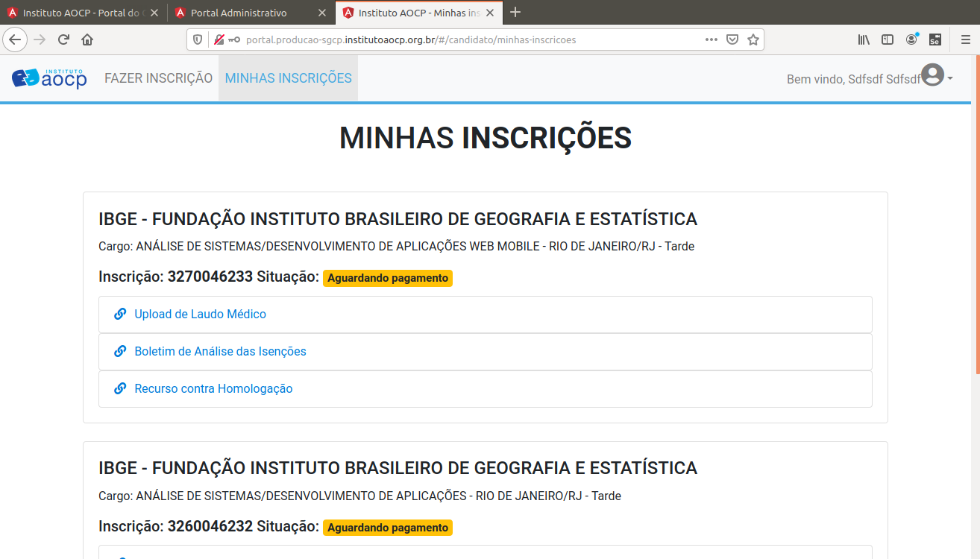980x559 pixels.
Task: Save page to Pocket icon
Action: point(732,40)
